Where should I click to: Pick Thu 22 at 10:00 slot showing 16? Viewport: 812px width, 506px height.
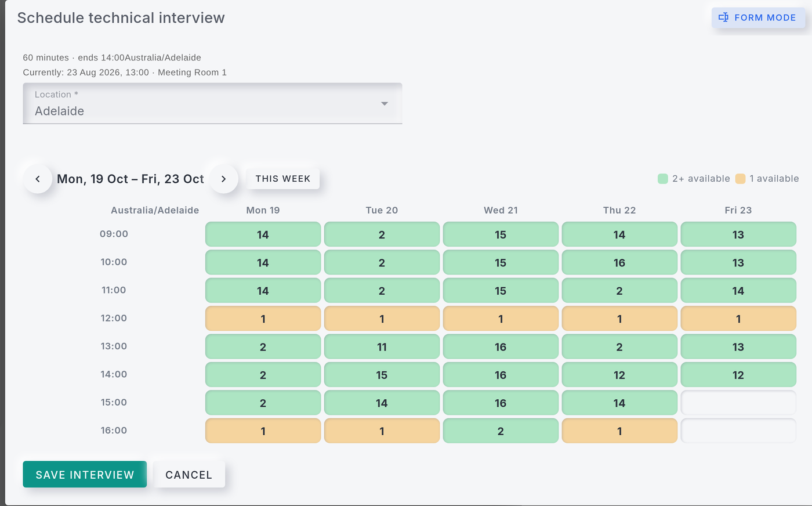619,262
